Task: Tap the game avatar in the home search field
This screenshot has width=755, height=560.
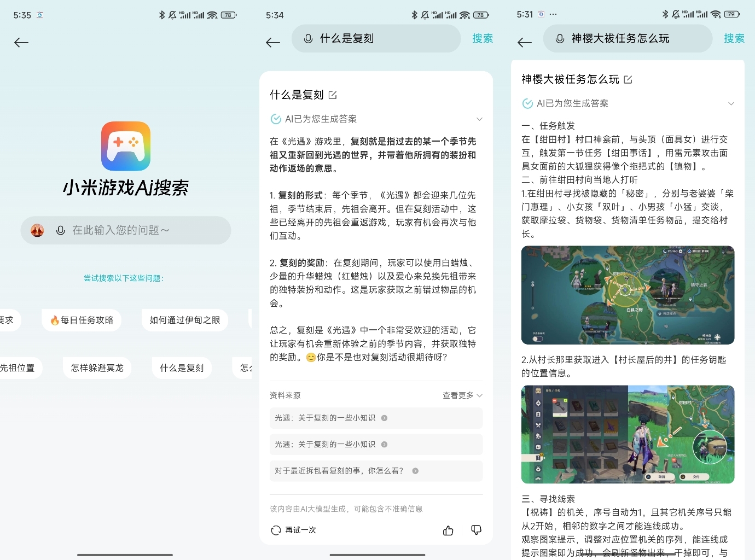Action: click(x=37, y=230)
